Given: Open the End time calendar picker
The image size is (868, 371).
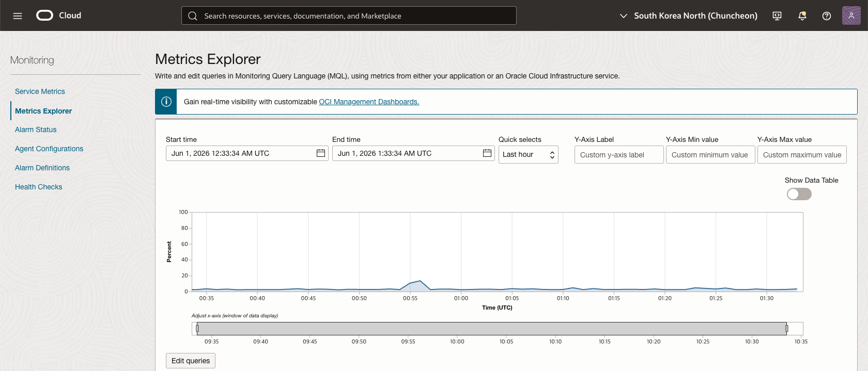Looking at the screenshot, I should click(x=487, y=153).
